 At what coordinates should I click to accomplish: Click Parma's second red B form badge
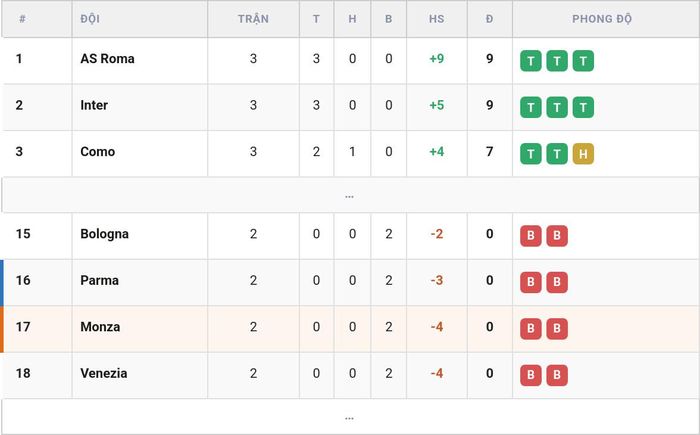pos(557,282)
